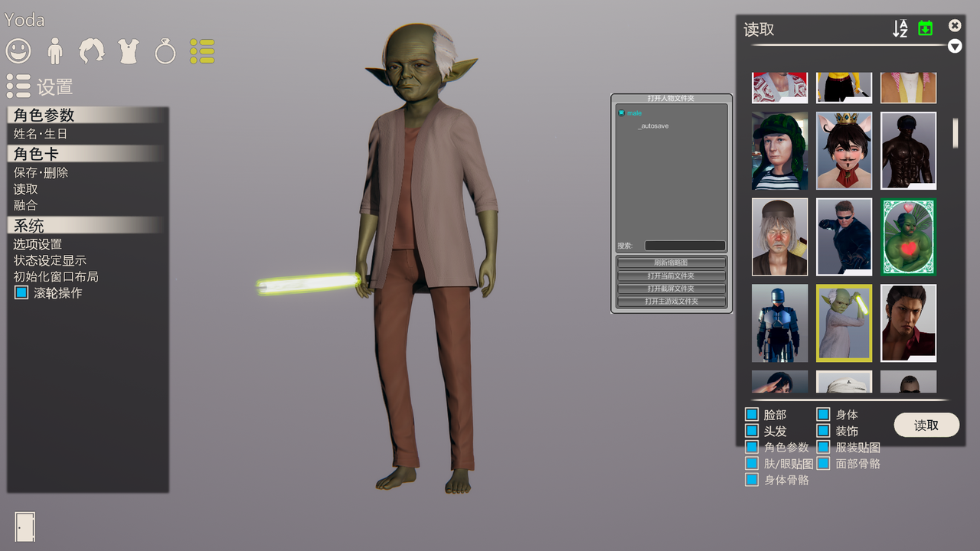This screenshot has width=980, height=551.
Task: Click the 系统 section header
Action: click(86, 226)
